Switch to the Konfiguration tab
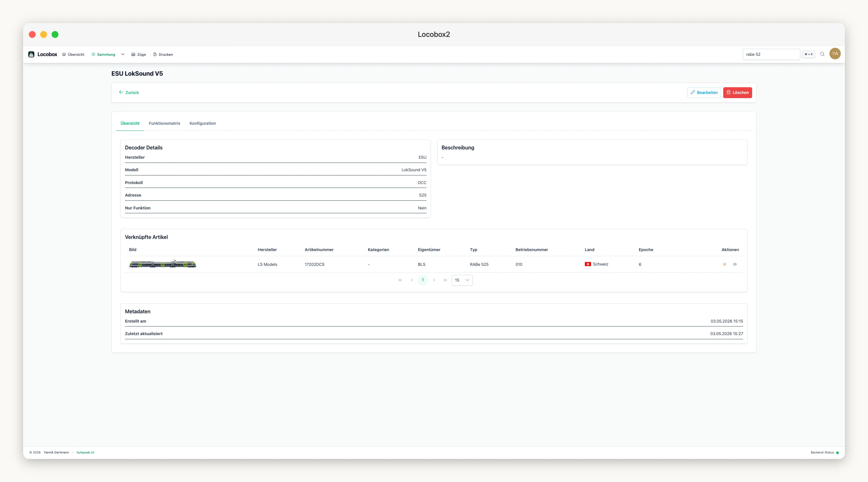This screenshot has width=868, height=482. coord(203,123)
